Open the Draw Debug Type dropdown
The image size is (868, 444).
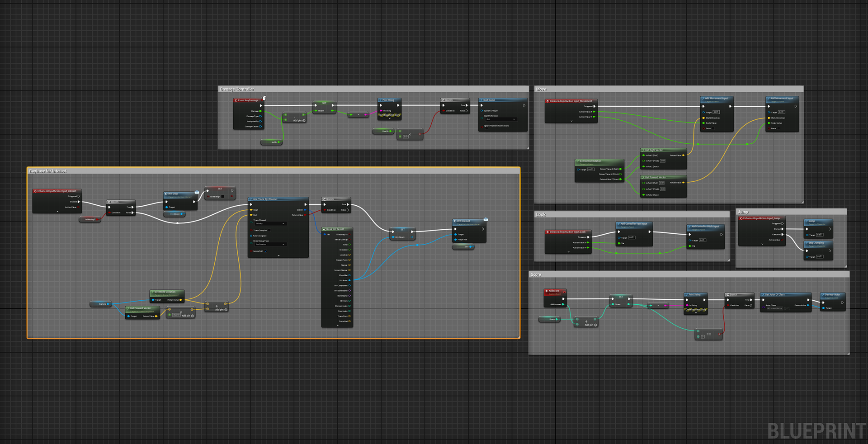point(270,244)
